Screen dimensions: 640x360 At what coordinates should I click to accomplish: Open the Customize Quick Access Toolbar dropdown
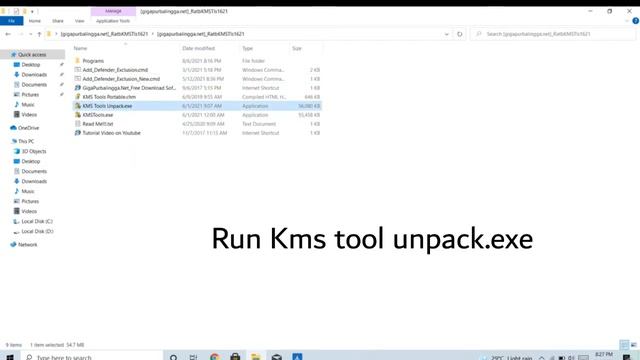[32, 11]
